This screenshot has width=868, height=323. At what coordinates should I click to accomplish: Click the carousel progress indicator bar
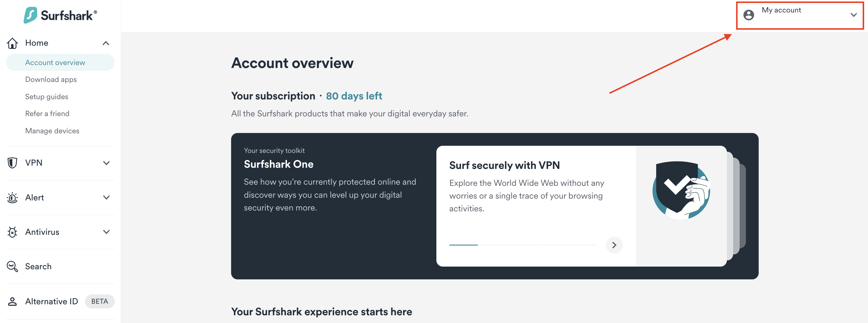[523, 245]
